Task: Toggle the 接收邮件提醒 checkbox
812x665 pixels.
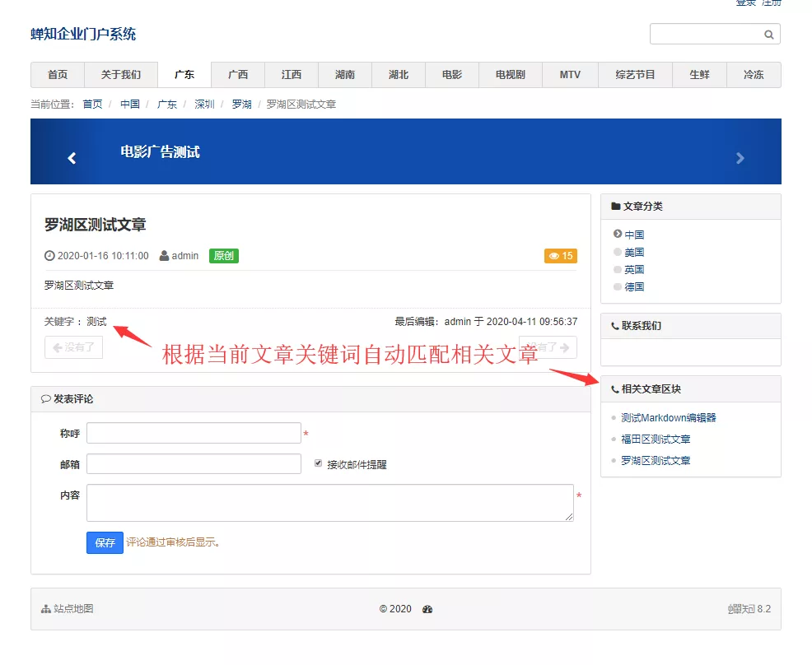Action: [x=319, y=463]
